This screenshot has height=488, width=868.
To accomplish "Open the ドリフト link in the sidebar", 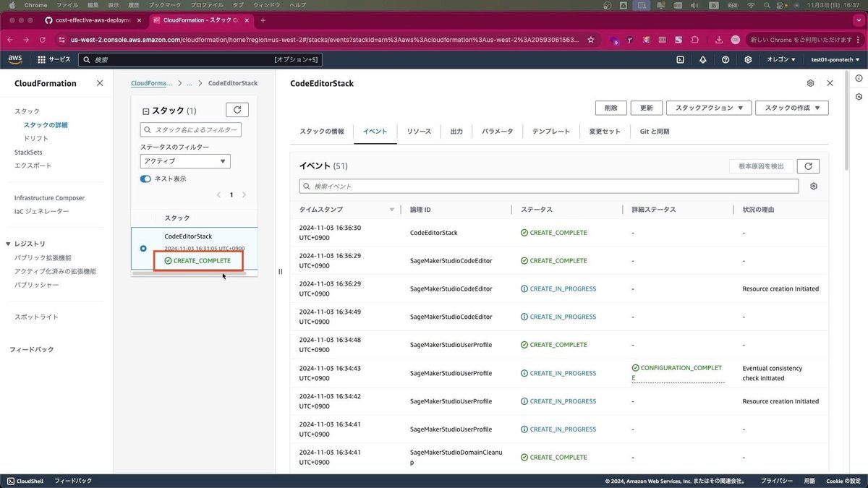I will [x=36, y=138].
